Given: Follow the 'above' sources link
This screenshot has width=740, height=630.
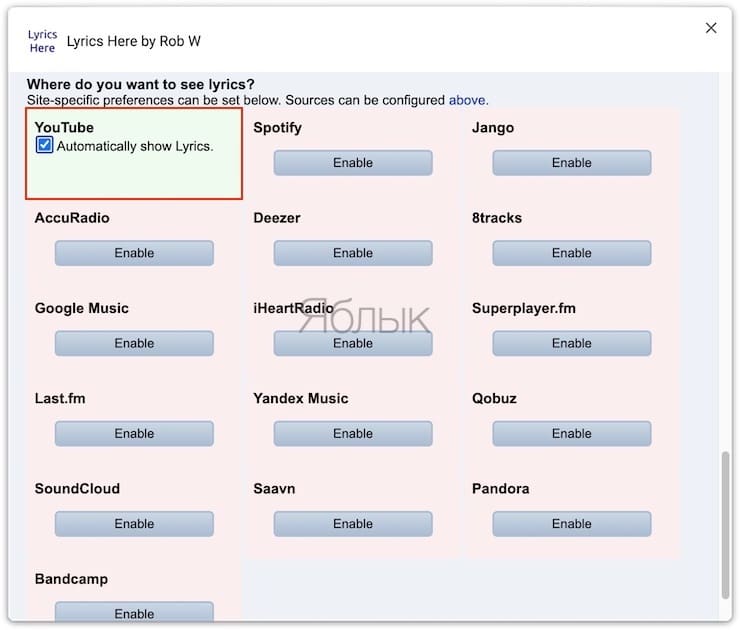Looking at the screenshot, I should [467, 100].
